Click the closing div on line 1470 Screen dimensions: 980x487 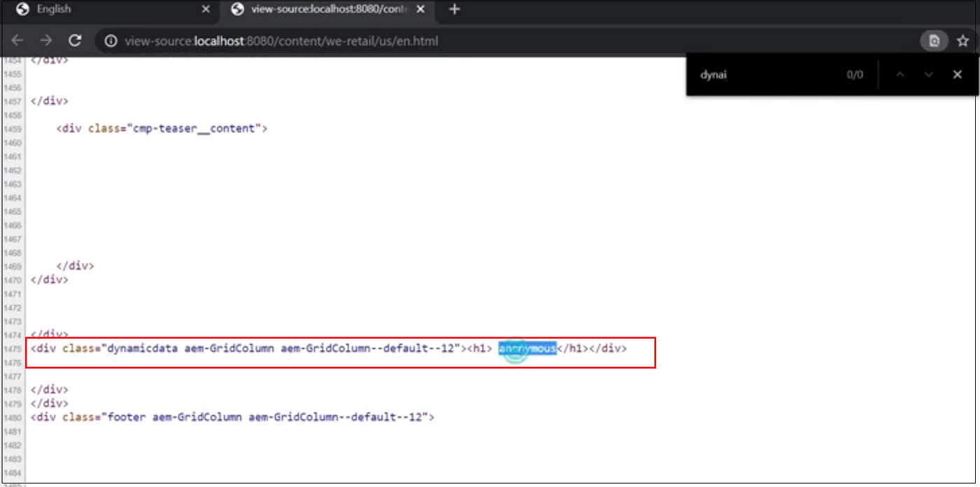50,280
